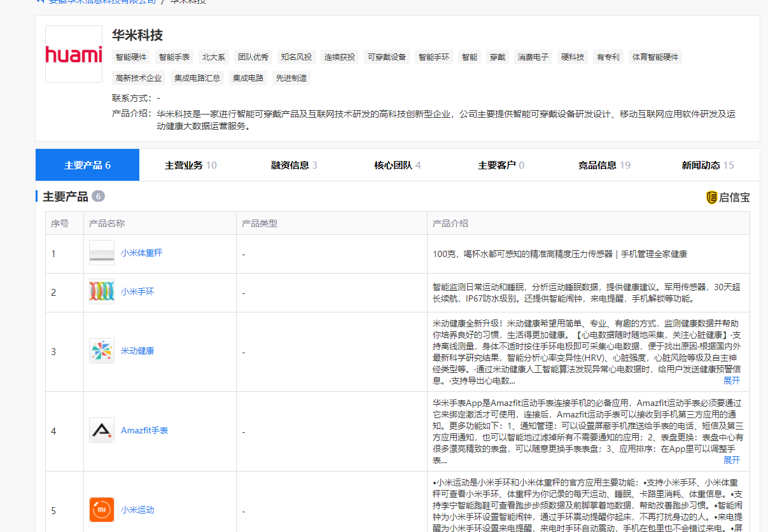Click the 连续获投 tag
Screen dimensions: 768x532
tap(340, 57)
